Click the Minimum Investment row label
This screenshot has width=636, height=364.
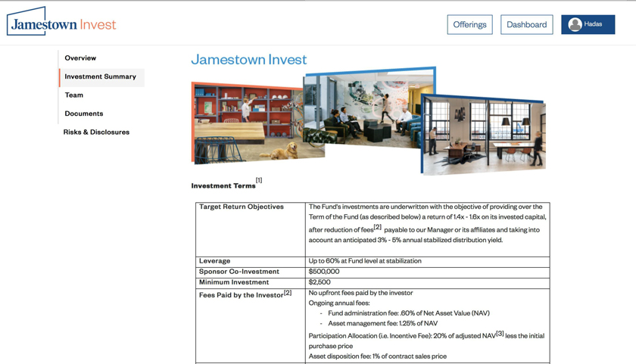(234, 282)
